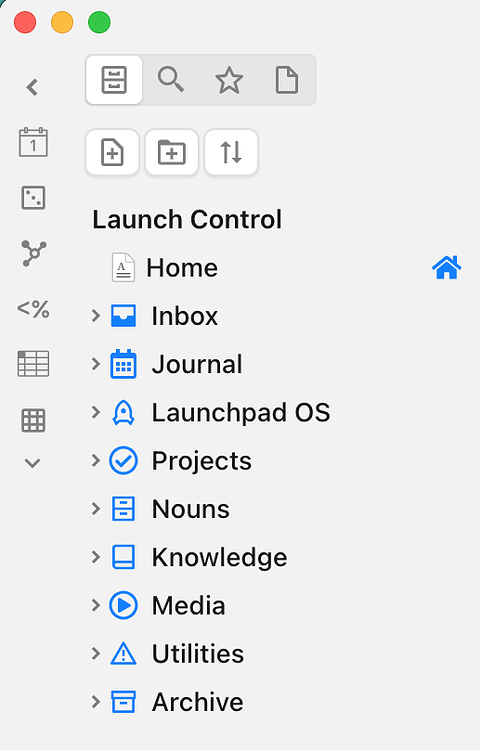The width and height of the screenshot is (480, 750).
Task: Switch to the file explorer tab
Action: click(114, 79)
